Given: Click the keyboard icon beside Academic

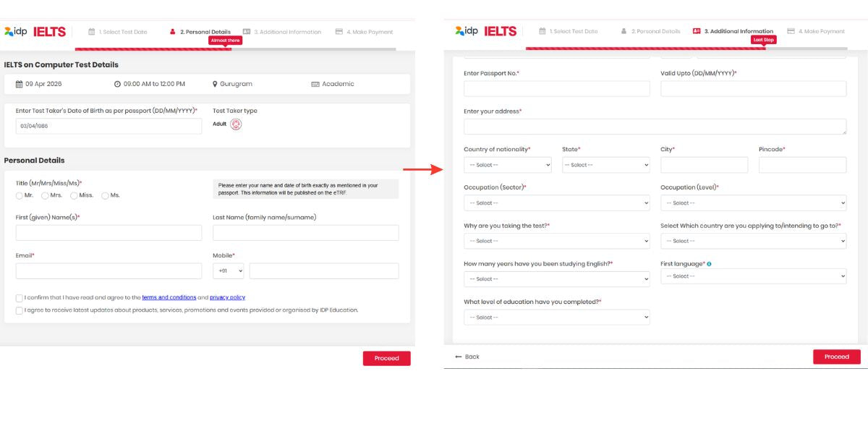Looking at the screenshot, I should pyautogui.click(x=315, y=84).
